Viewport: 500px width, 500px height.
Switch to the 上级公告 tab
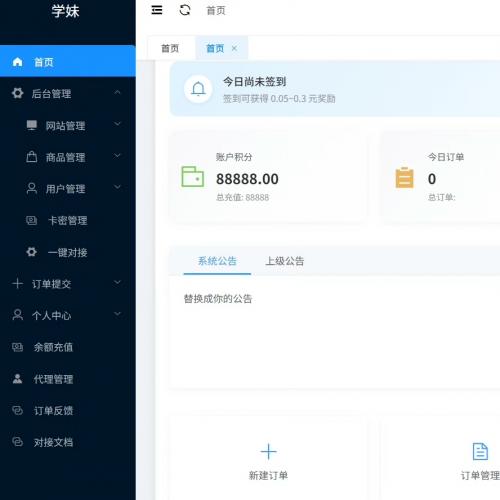pyautogui.click(x=285, y=261)
